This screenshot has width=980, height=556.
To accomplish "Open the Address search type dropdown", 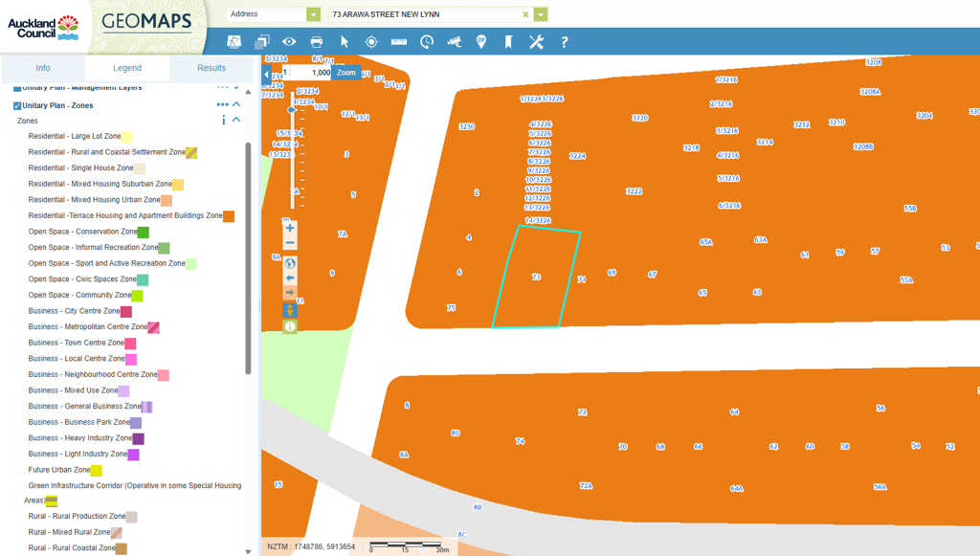I will pos(313,14).
